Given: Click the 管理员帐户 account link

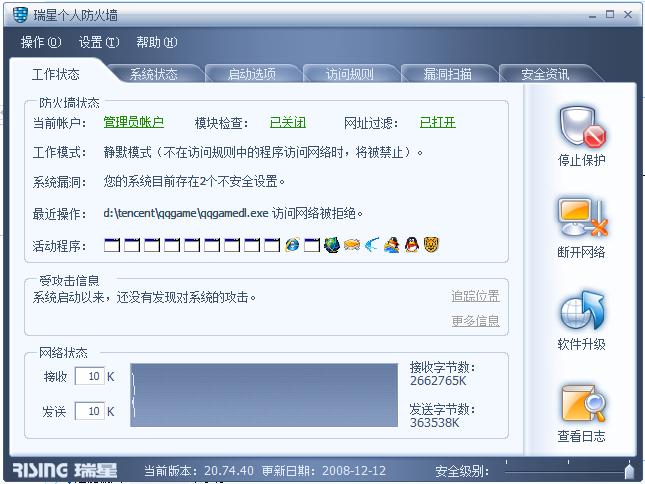Looking at the screenshot, I should tap(134, 122).
